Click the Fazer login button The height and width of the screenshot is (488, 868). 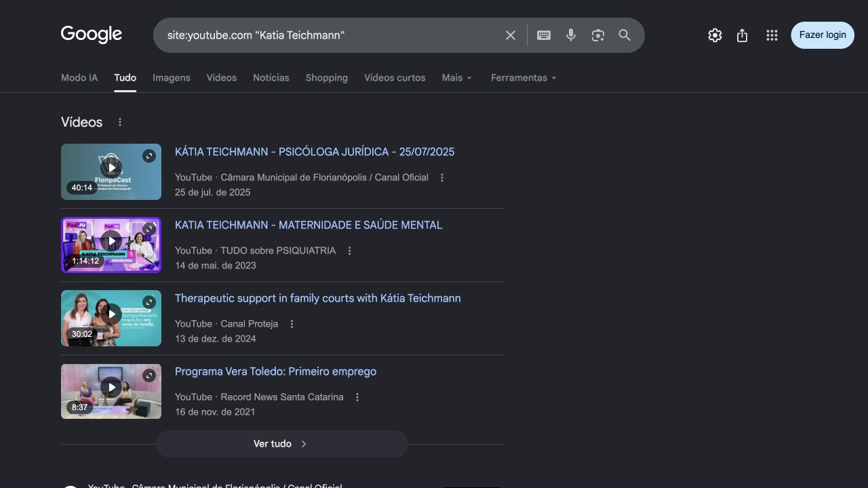pos(823,35)
